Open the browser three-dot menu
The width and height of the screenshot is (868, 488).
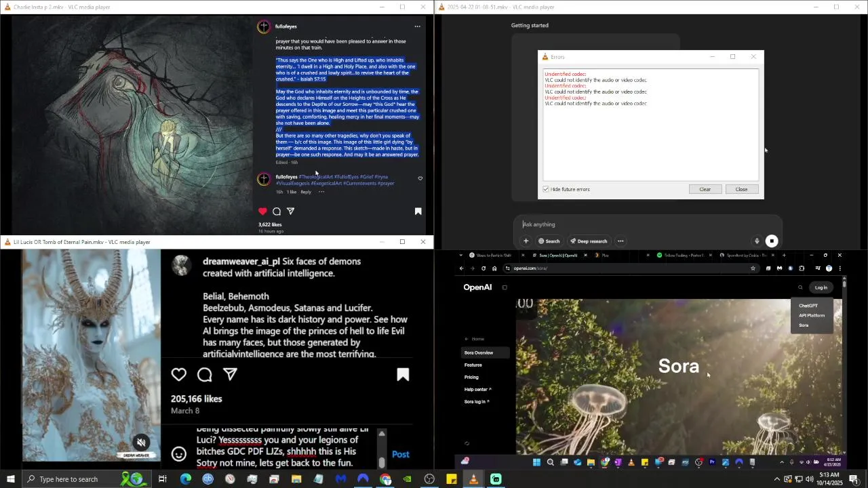pyautogui.click(x=840, y=268)
